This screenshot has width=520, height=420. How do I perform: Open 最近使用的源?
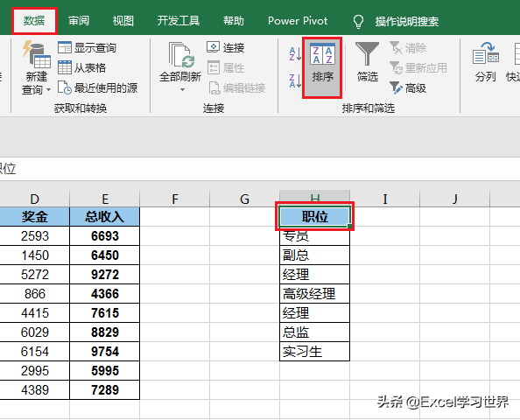97,87
